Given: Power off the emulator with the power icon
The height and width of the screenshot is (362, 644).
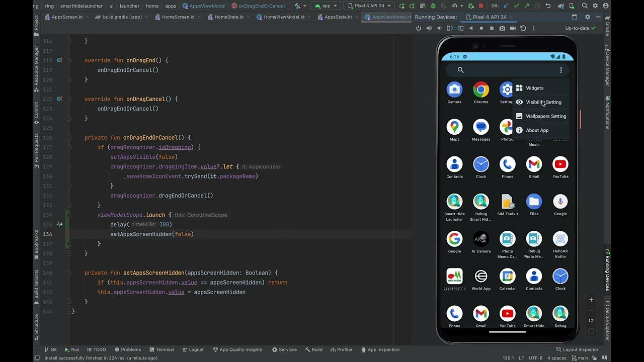Looking at the screenshot, I should coord(419,28).
